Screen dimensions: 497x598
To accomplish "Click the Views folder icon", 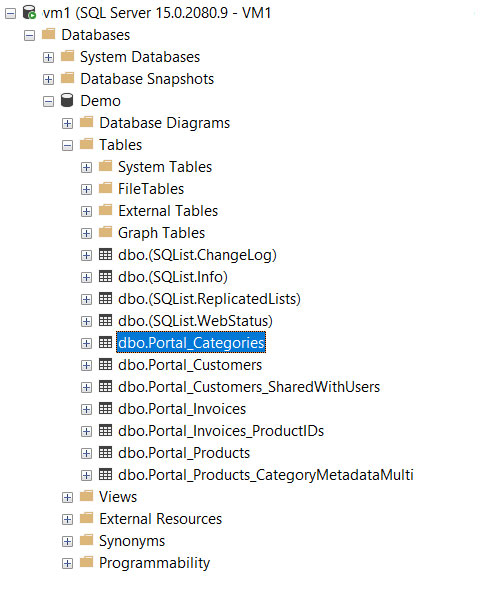I will pos(87,496).
